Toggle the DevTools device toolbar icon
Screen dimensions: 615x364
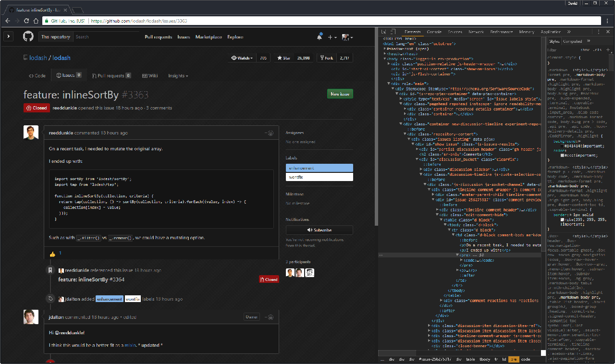tap(393, 32)
